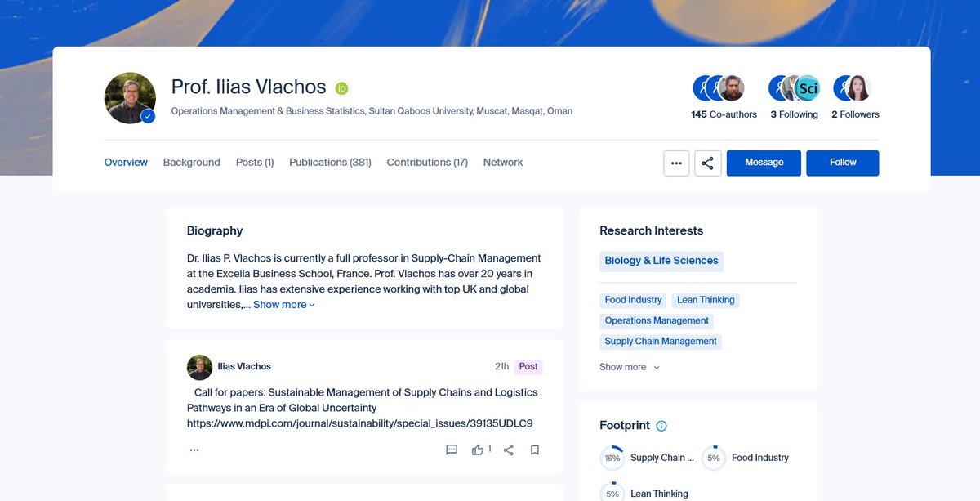
Task: Open the Followers avatar group
Action: 852,88
